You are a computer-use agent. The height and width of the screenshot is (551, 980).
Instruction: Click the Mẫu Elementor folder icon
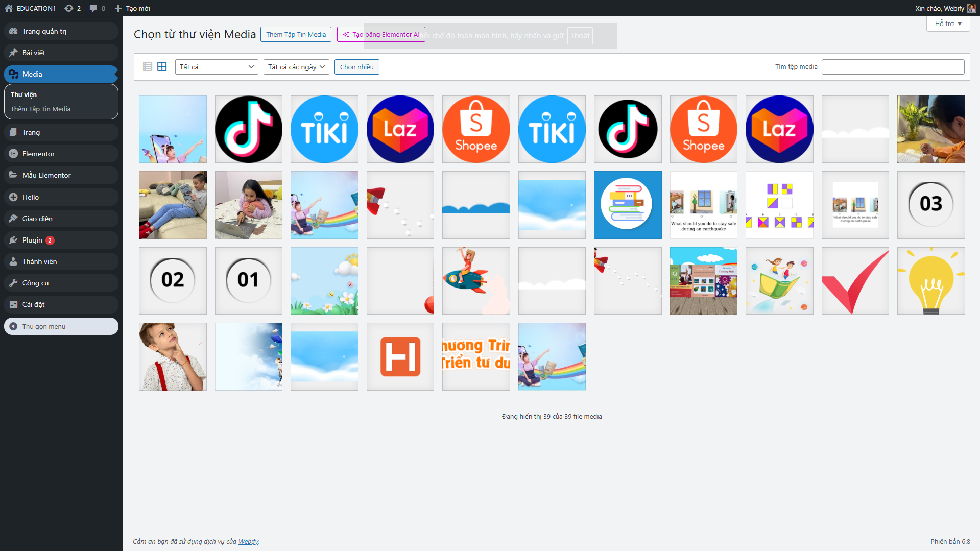(x=13, y=175)
